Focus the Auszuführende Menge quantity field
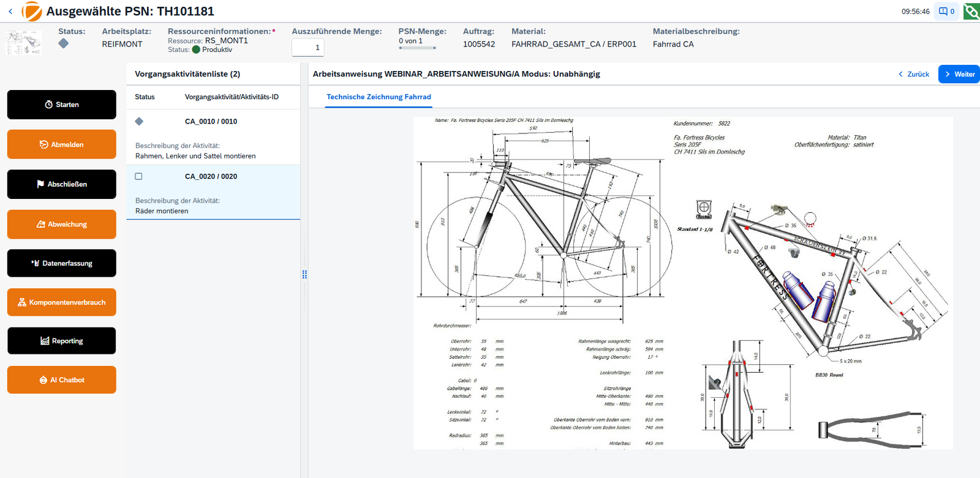 tap(307, 47)
